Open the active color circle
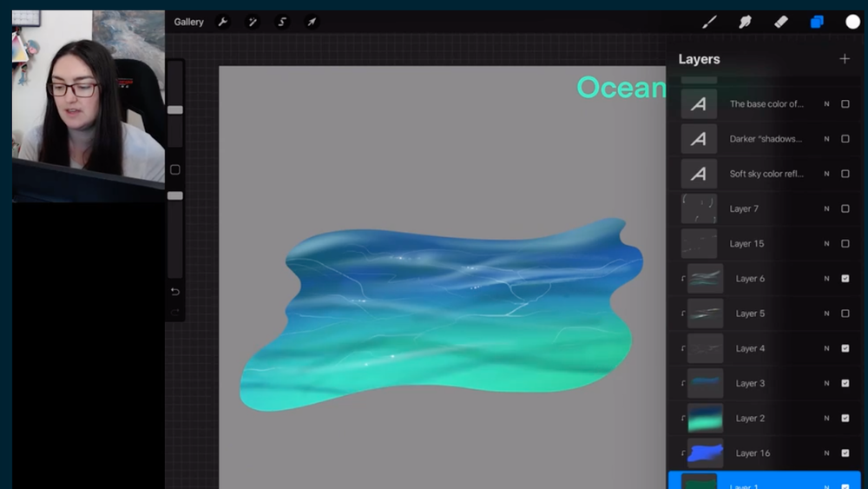Viewport: 868px width, 489px height. tap(852, 22)
